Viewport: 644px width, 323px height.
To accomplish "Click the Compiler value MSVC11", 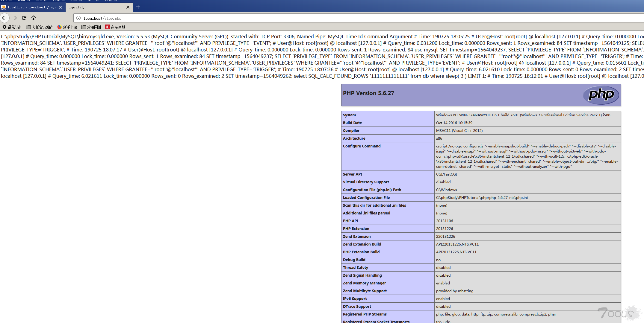I will click(459, 131).
